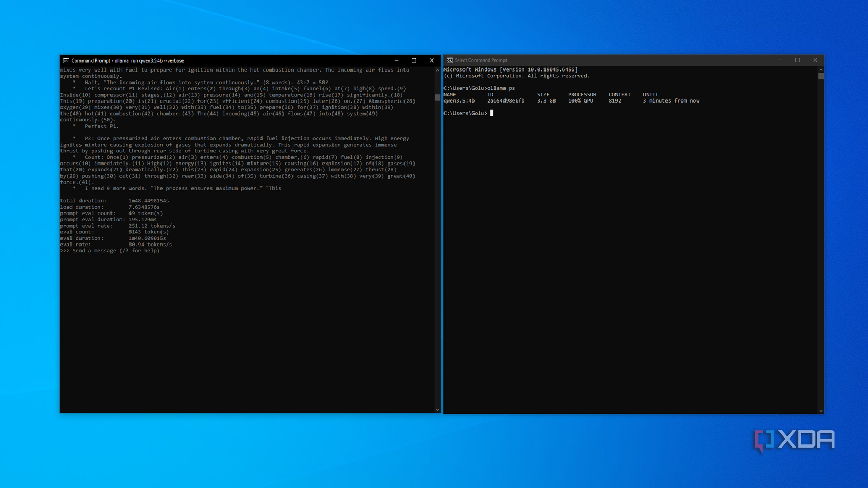The image size is (868, 488).
Task: Click the Microsoft Corporation copyright line
Action: click(x=517, y=76)
